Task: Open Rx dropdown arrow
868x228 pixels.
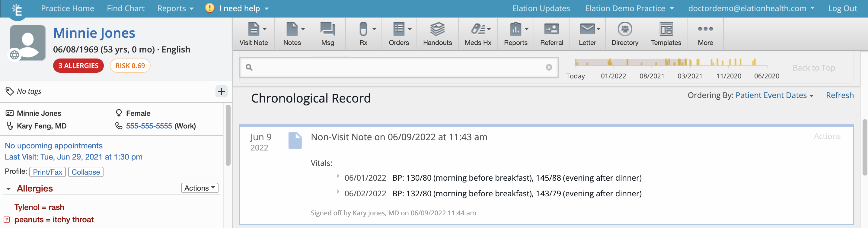Action: (374, 29)
